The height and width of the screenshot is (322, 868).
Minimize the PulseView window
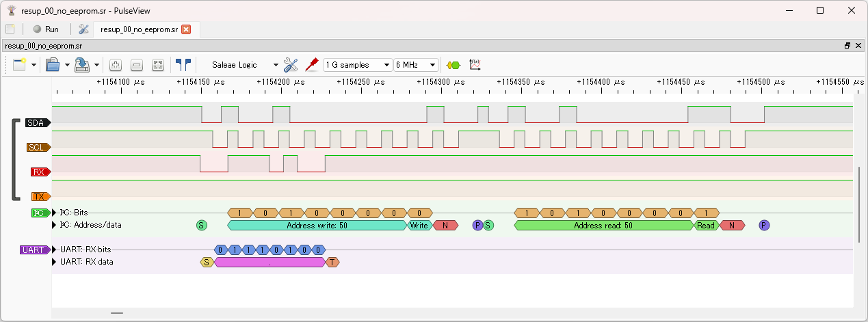[789, 10]
